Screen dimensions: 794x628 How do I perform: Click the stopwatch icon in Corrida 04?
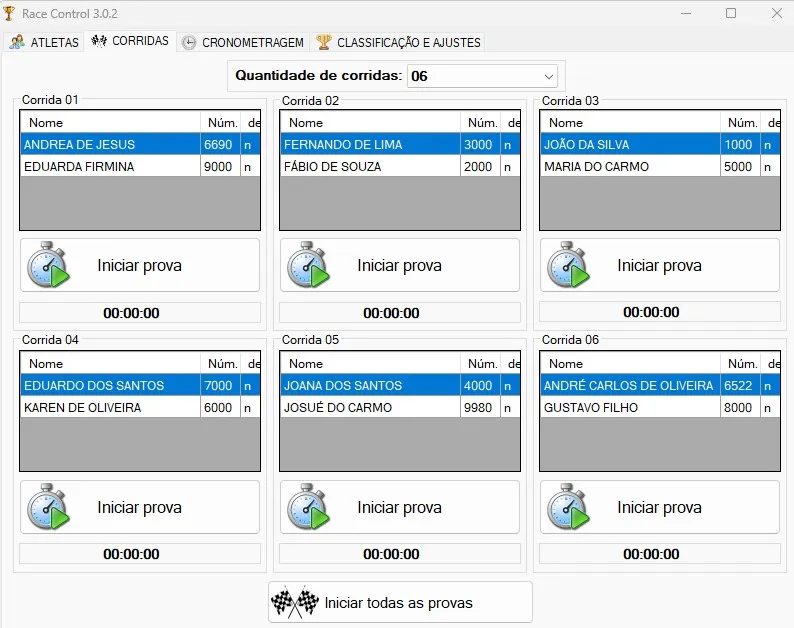48,507
